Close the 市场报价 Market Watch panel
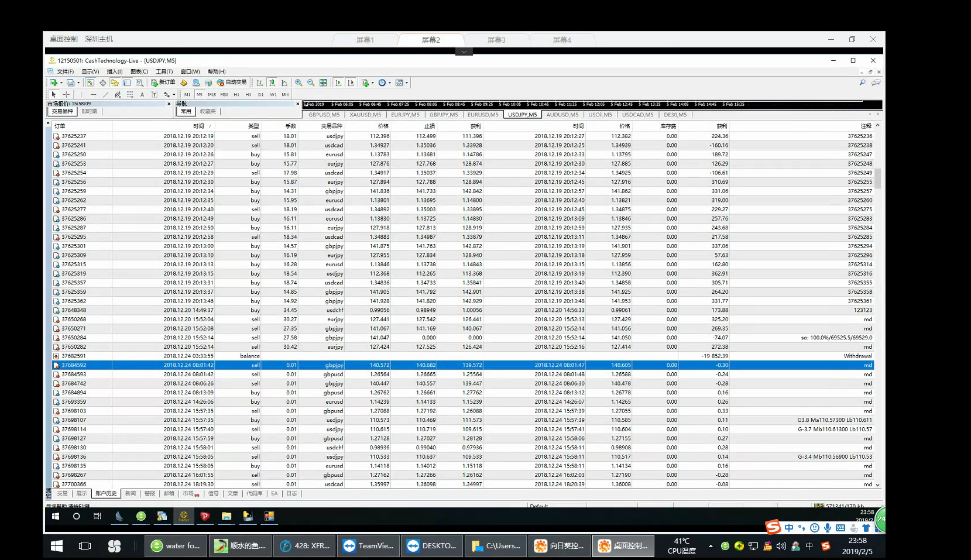Viewport: 971px width, 560px height. [169, 104]
